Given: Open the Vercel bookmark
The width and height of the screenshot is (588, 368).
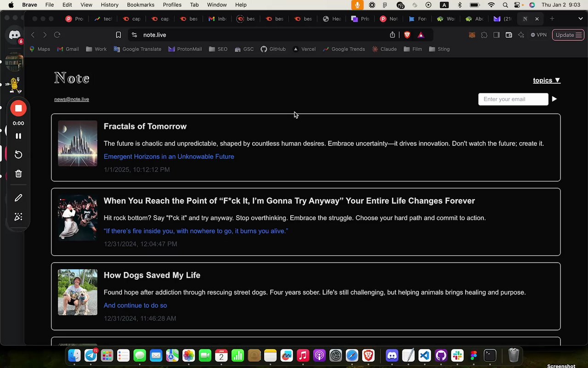Looking at the screenshot, I should (304, 49).
